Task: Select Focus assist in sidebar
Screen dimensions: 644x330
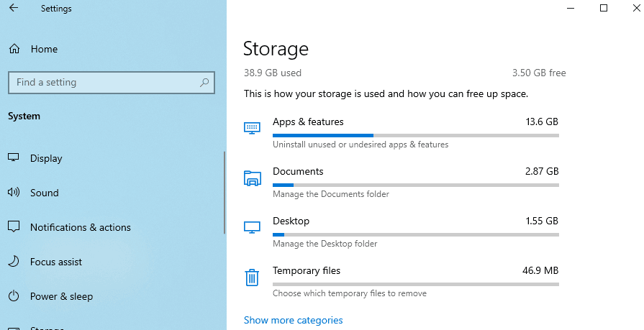Action: point(56,262)
